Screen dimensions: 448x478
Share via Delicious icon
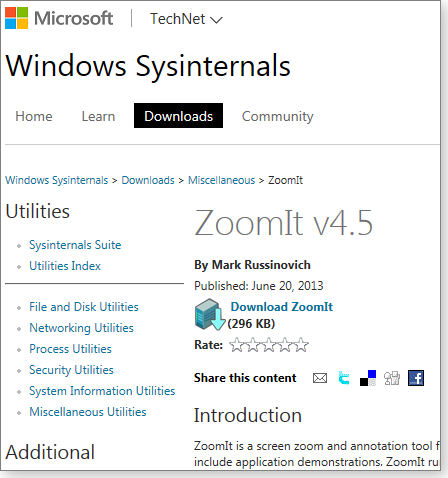(x=368, y=378)
